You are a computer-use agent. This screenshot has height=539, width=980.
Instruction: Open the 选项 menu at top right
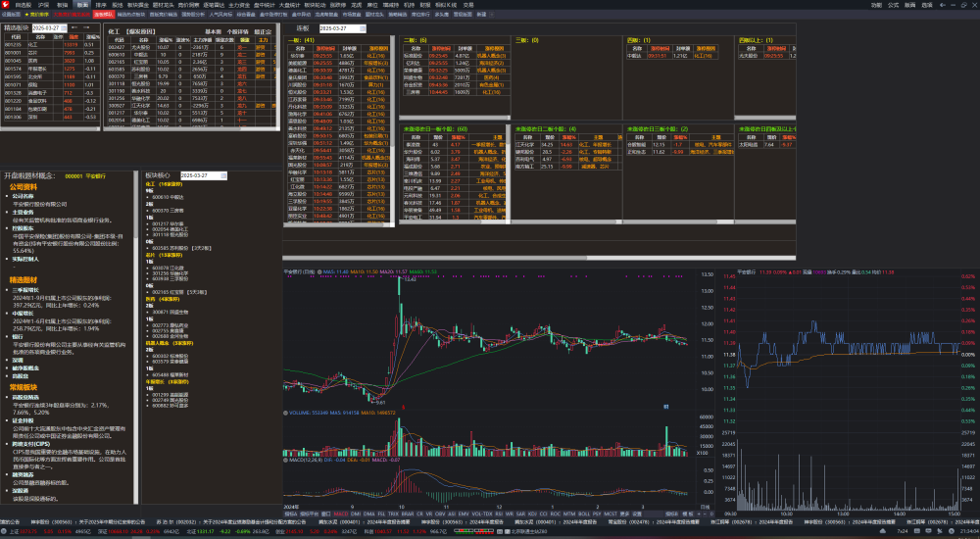click(x=927, y=4)
